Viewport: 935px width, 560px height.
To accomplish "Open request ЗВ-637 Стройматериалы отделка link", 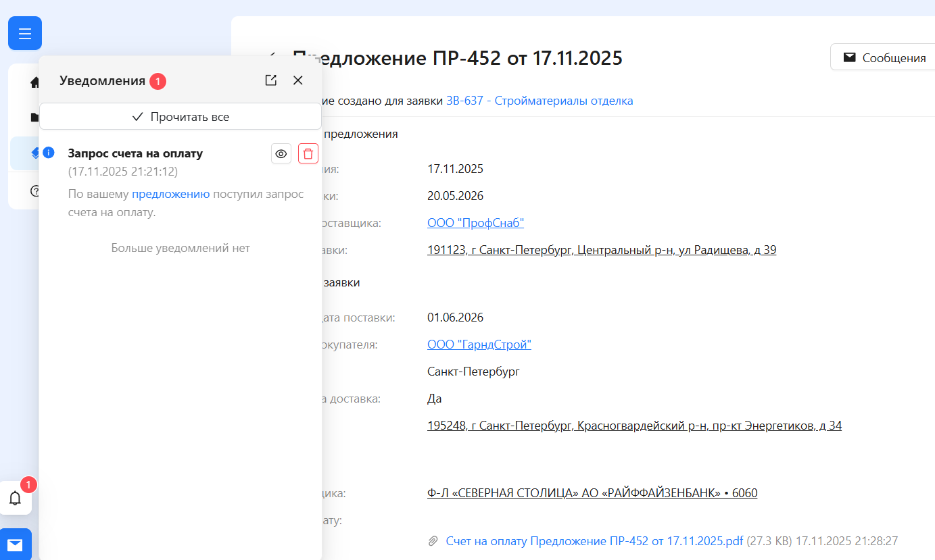I will pos(540,101).
